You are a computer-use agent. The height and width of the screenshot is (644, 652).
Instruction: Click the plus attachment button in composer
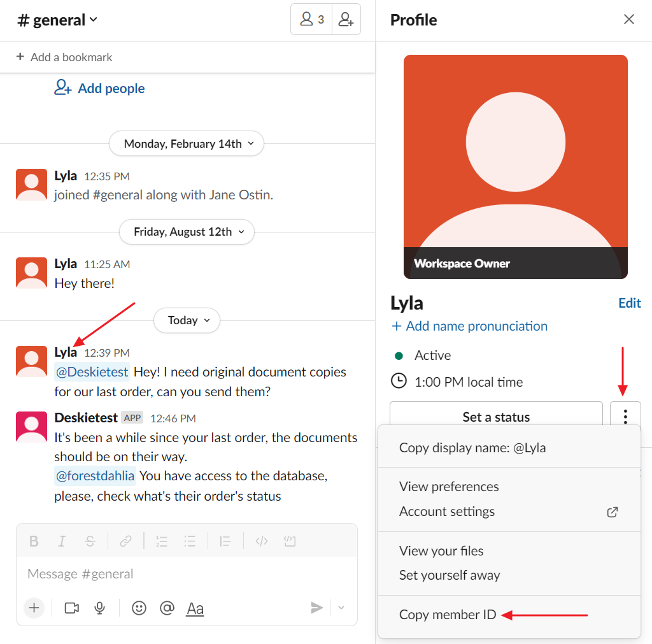pyautogui.click(x=34, y=608)
